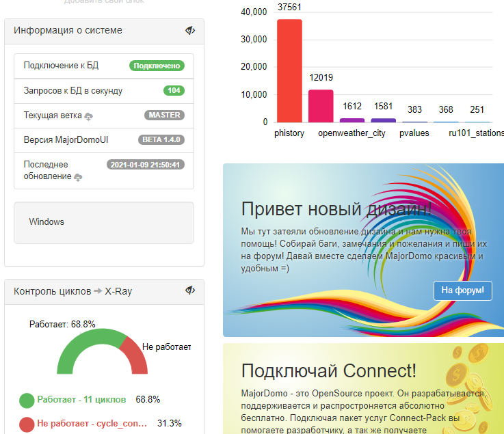Click the 2021-01-09 21:50:41 update timestamp
This screenshot has height=434, width=504.
[145, 165]
